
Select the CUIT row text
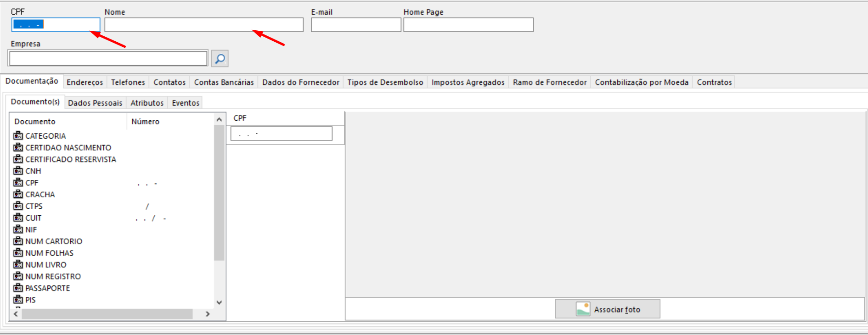pyautogui.click(x=34, y=218)
